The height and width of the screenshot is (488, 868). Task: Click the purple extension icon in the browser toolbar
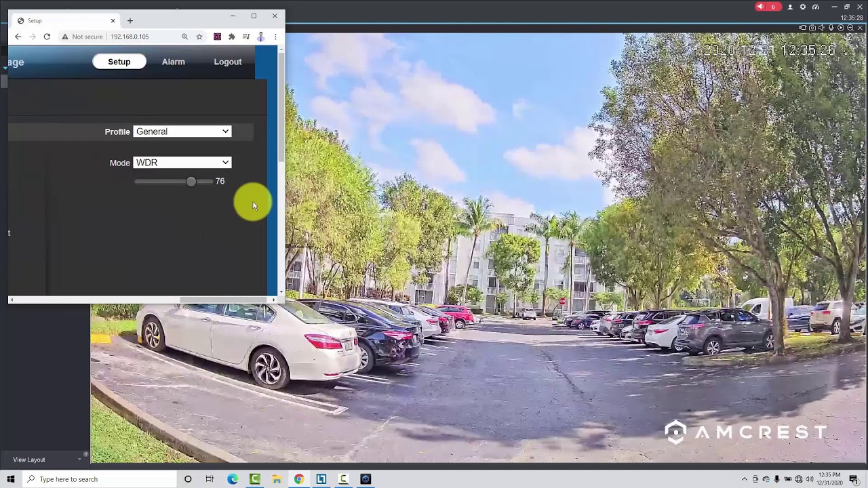[218, 37]
